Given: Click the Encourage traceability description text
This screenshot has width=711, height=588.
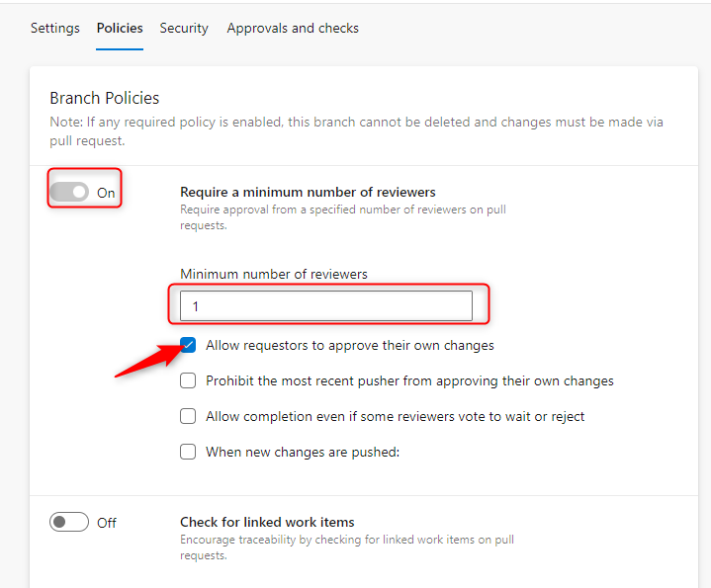Looking at the screenshot, I should [x=346, y=546].
